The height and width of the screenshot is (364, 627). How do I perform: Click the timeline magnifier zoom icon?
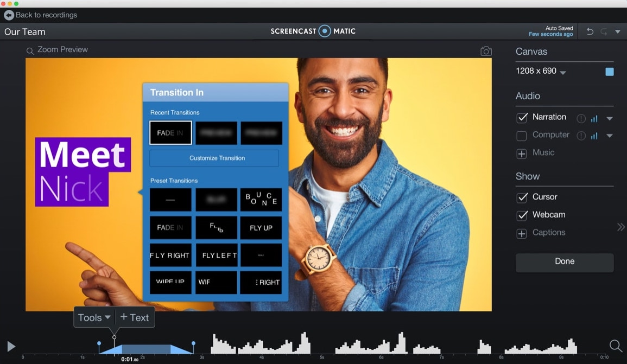pyautogui.click(x=616, y=346)
